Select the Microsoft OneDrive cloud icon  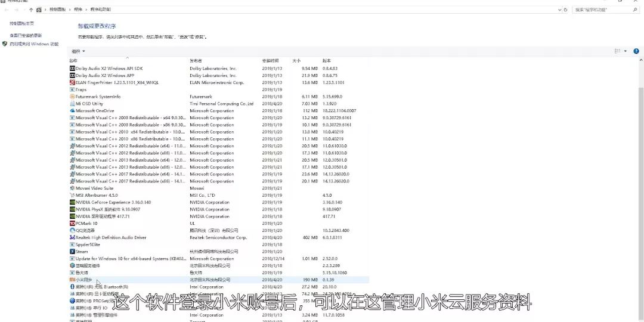(72, 111)
